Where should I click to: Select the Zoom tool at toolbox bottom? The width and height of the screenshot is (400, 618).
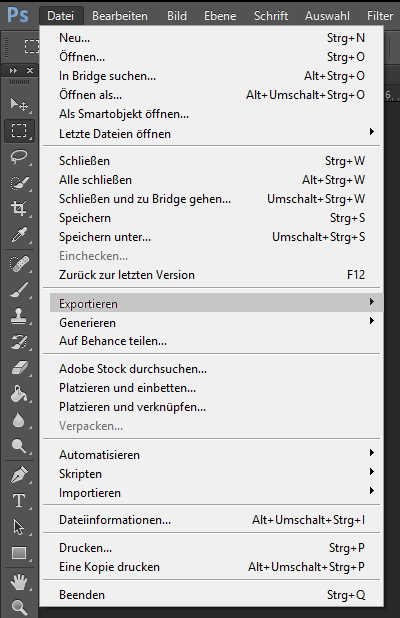(x=19, y=607)
